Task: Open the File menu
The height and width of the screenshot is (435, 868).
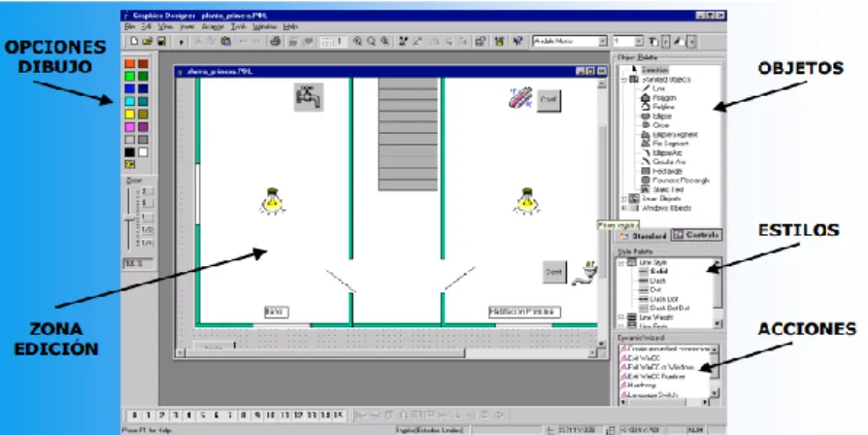Action: tap(129, 26)
